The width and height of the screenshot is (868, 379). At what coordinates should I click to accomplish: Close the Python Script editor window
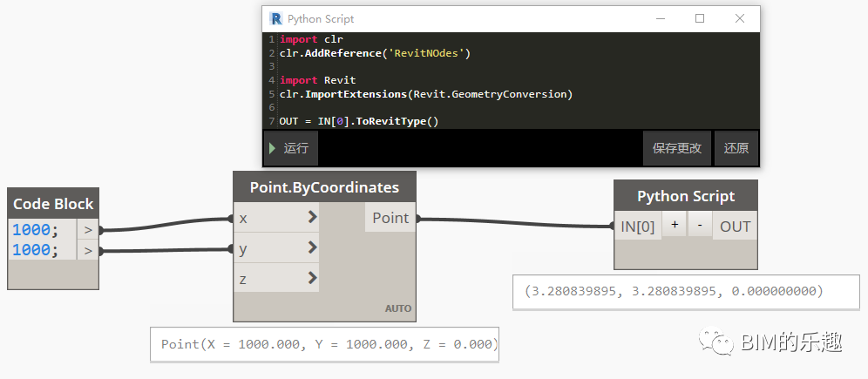click(740, 19)
